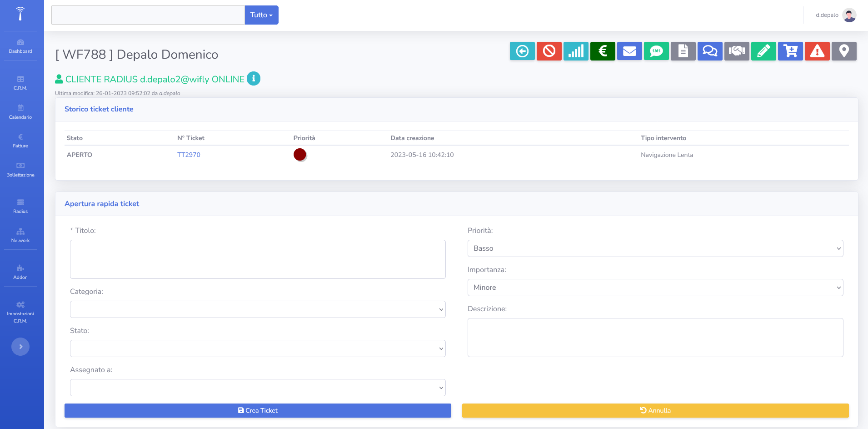This screenshot has width=868, height=429.
Task: Click the Tipo intervento column header
Action: pyautogui.click(x=663, y=138)
